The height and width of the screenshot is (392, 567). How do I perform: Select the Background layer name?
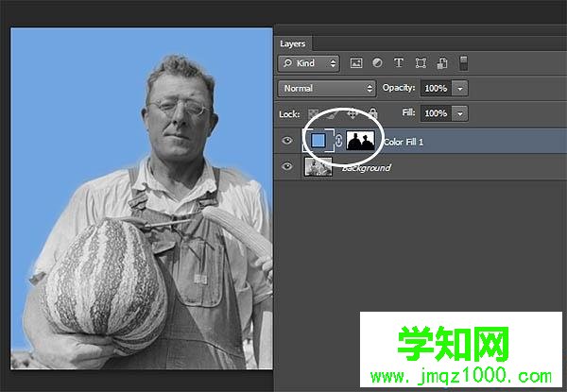coord(367,167)
